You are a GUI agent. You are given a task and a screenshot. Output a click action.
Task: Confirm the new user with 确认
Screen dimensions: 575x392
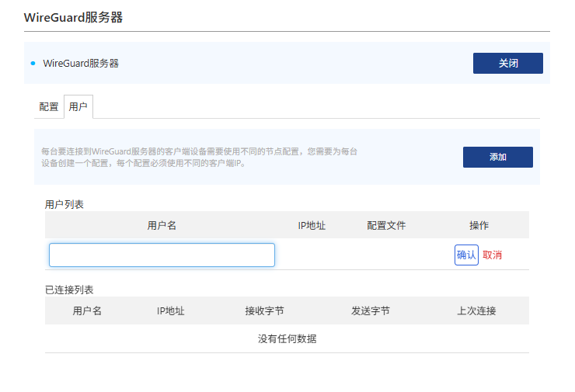pos(466,255)
